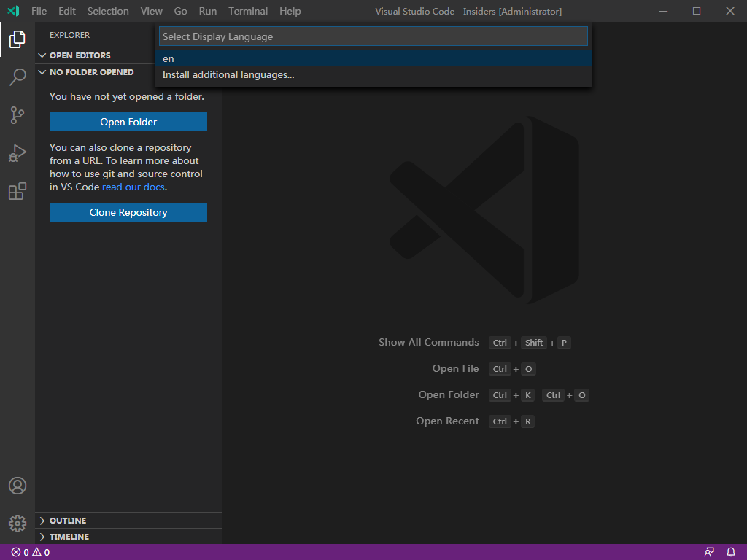Open the Accounts icon in activity bar

18,486
